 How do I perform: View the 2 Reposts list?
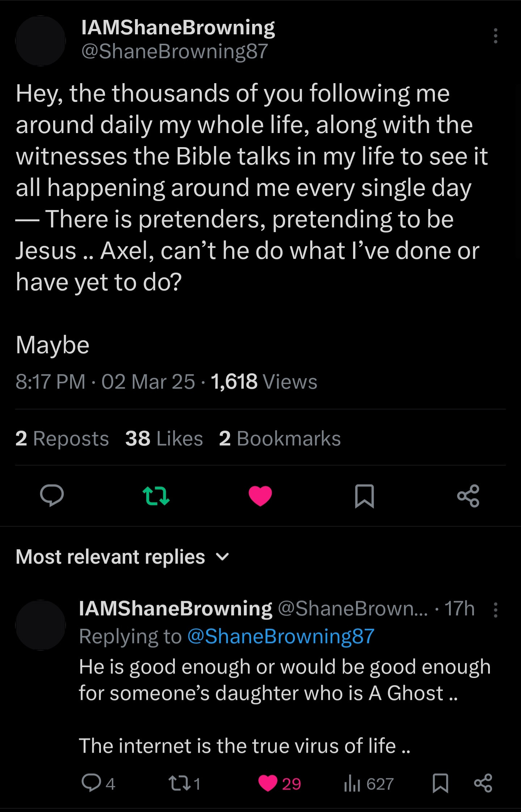(62, 439)
